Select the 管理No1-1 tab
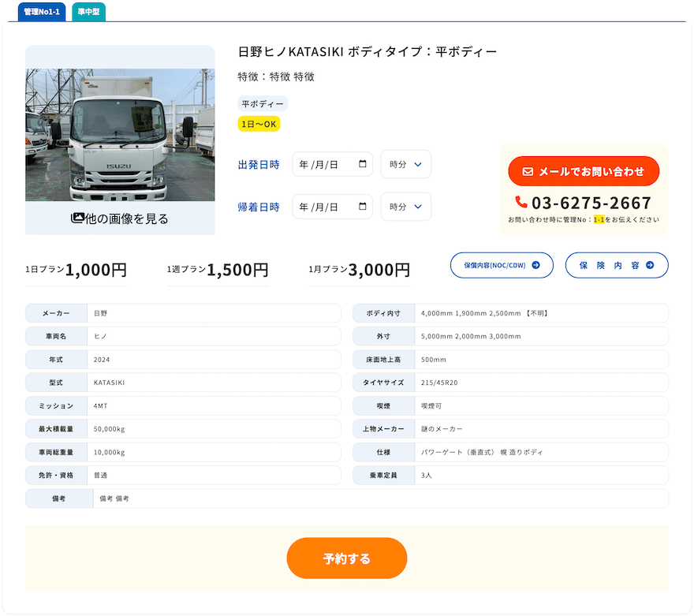The width and height of the screenshot is (694, 616). click(41, 12)
